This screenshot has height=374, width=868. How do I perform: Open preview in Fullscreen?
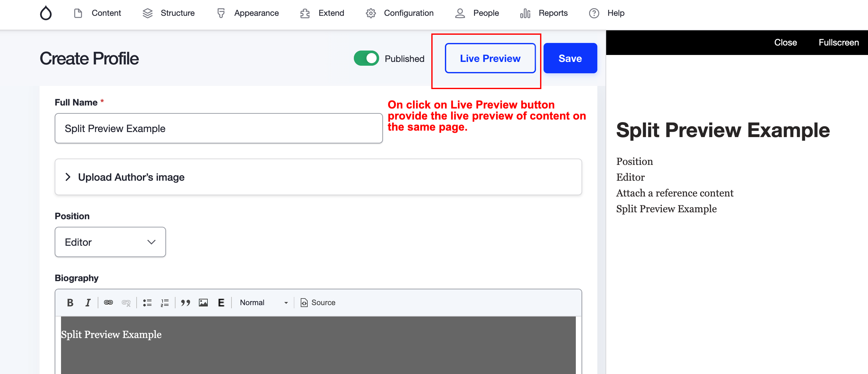click(838, 42)
